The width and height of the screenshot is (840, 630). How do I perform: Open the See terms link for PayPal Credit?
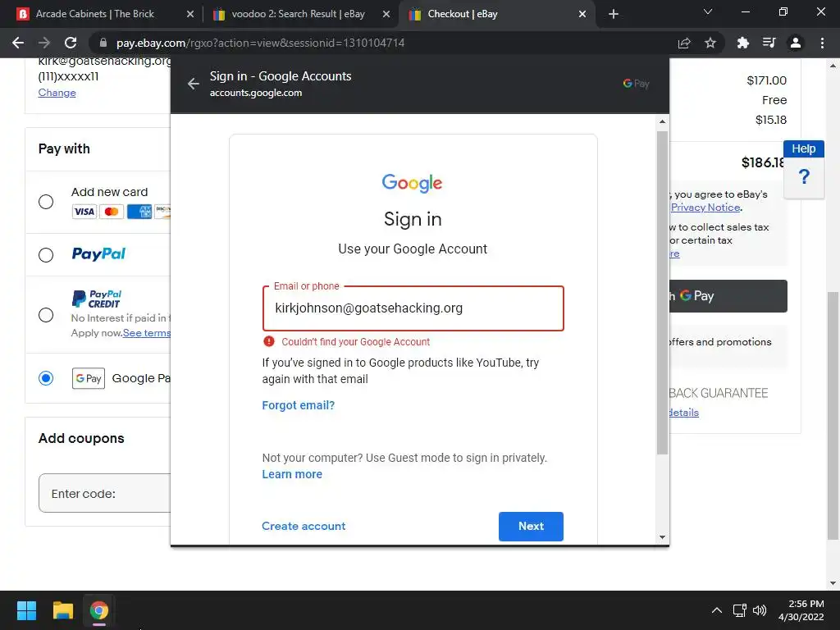tap(147, 333)
